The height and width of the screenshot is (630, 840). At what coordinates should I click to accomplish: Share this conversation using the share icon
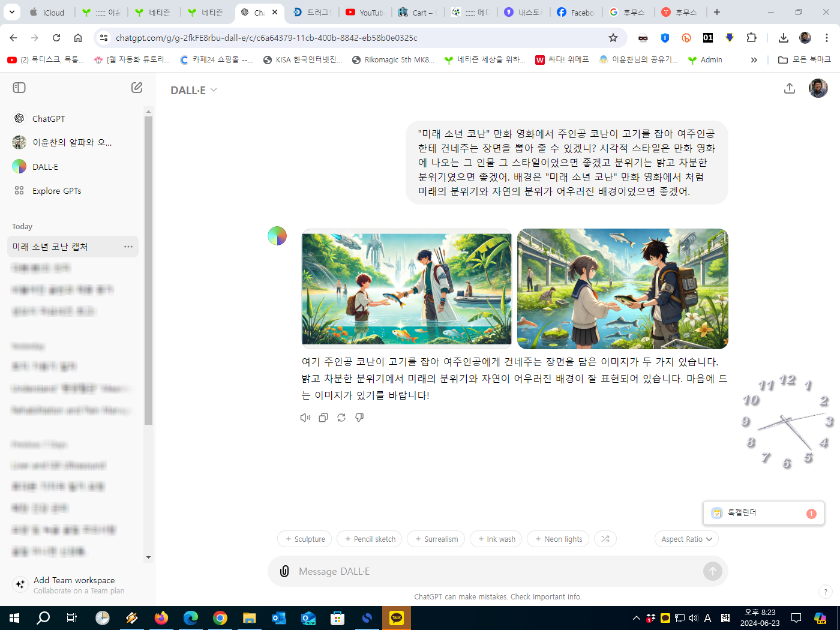coord(790,88)
